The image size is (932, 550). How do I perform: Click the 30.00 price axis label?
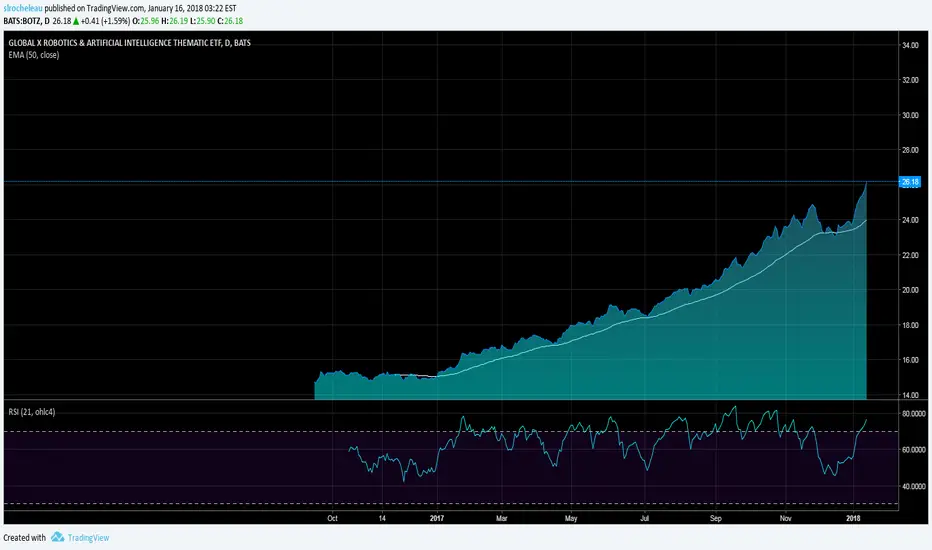coord(910,115)
